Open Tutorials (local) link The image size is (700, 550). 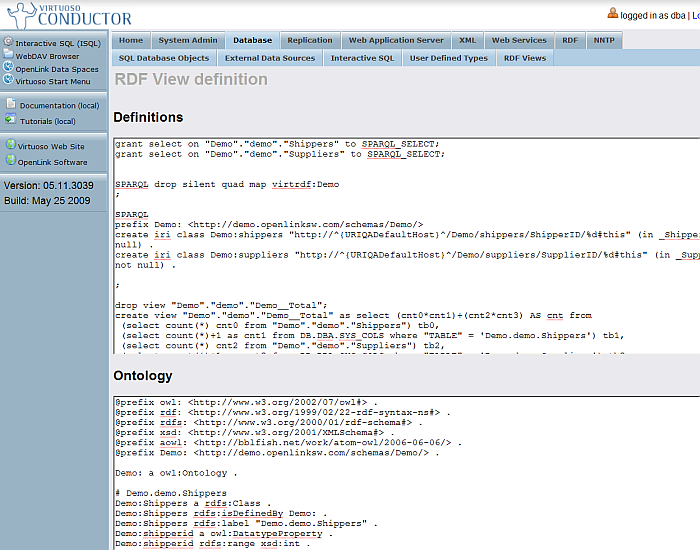click(x=48, y=121)
